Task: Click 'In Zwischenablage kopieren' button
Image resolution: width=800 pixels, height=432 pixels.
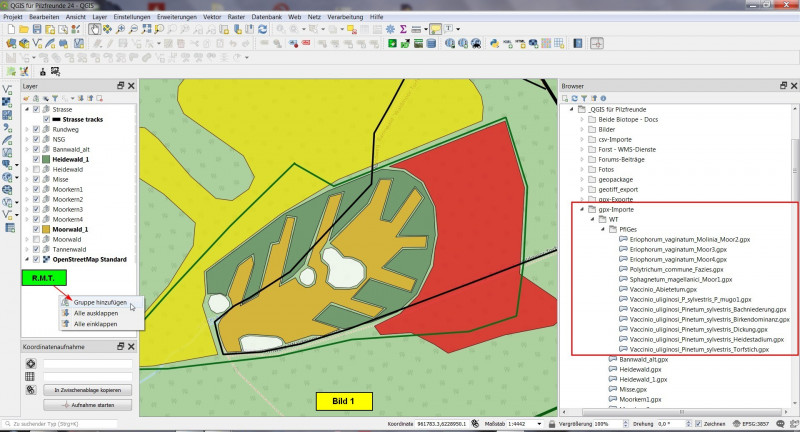Action: coord(87,389)
